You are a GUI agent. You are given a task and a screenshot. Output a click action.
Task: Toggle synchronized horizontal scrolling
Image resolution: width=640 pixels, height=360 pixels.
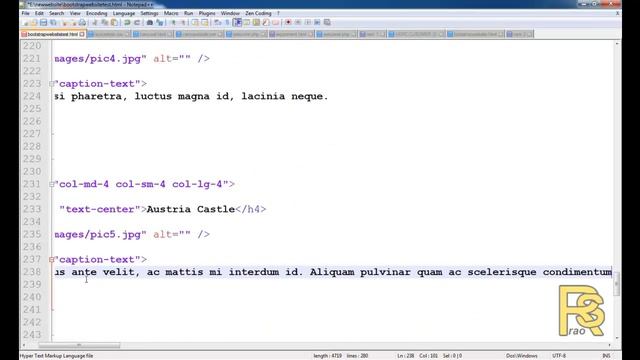pos(204,22)
